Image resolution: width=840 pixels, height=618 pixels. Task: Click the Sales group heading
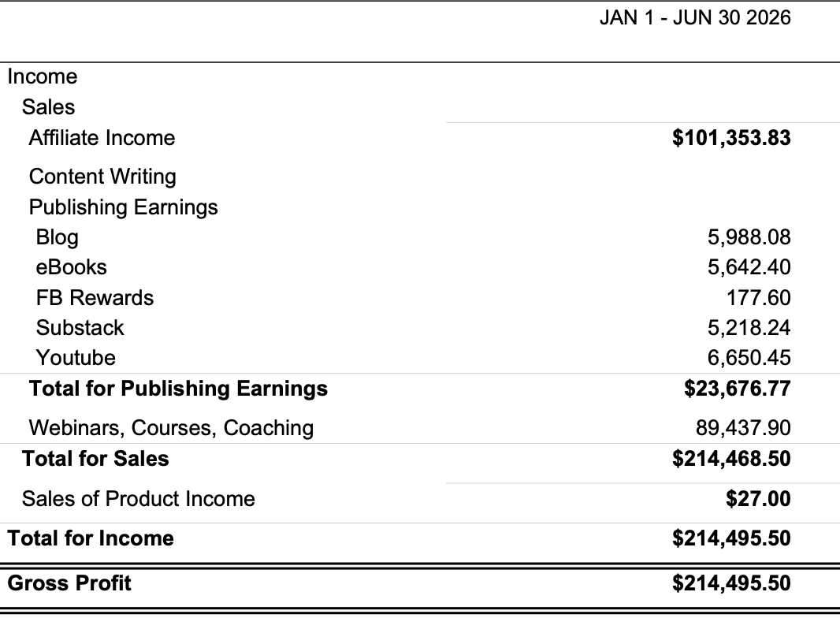tap(48, 107)
